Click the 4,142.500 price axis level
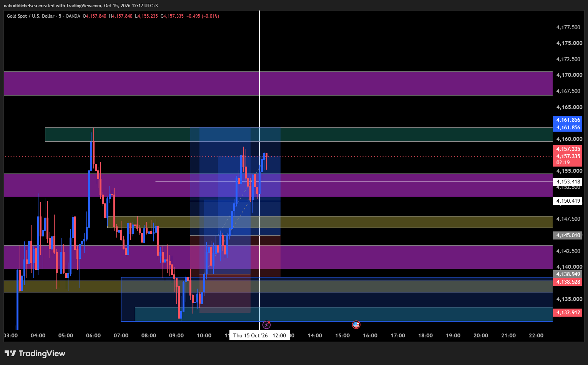Image resolution: width=588 pixels, height=365 pixels. coord(568,251)
